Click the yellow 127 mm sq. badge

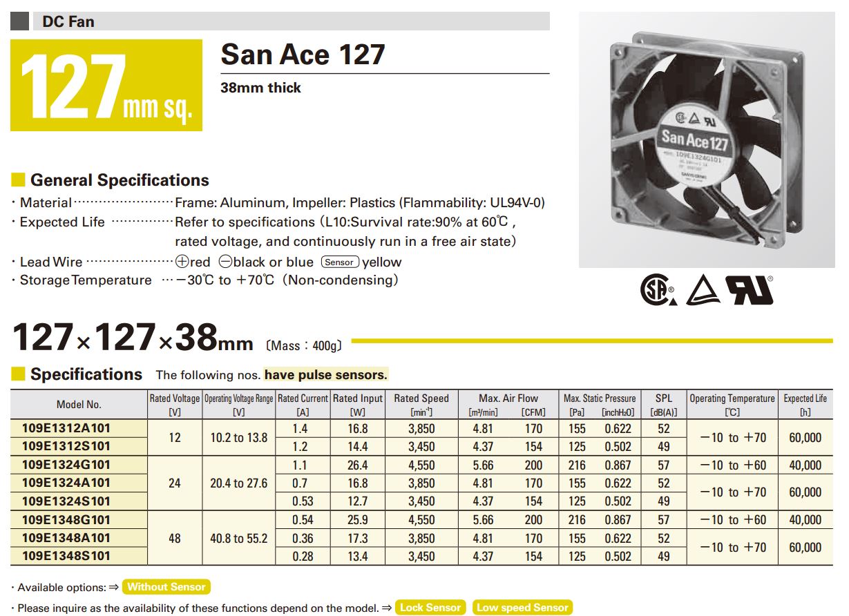(106, 85)
